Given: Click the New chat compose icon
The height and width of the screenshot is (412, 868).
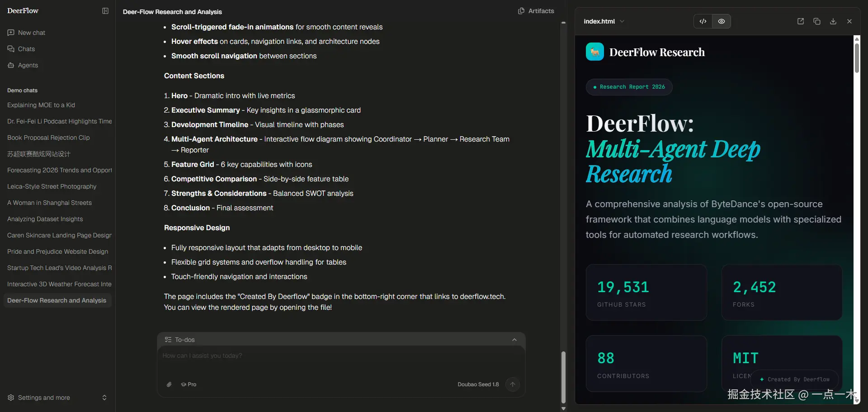Looking at the screenshot, I should tap(11, 33).
